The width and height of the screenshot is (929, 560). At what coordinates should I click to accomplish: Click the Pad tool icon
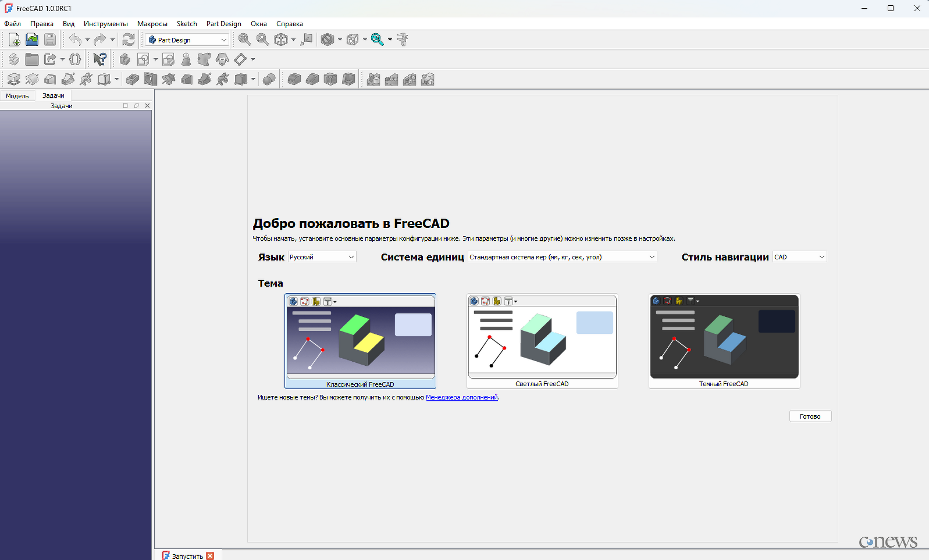click(x=14, y=79)
